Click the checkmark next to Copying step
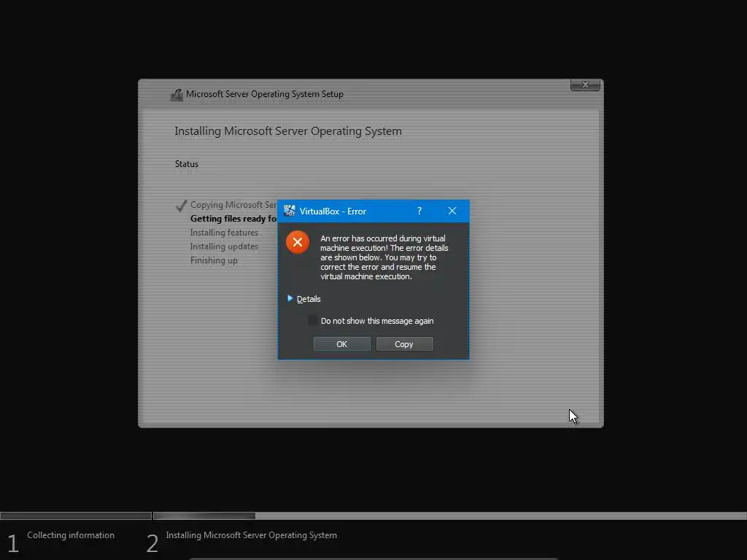 tap(181, 206)
